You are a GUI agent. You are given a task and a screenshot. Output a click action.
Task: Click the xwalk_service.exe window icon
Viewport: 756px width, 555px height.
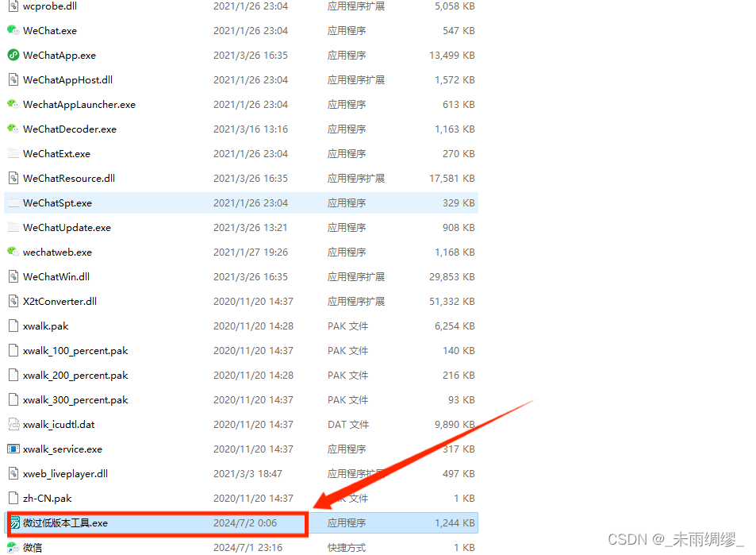[x=13, y=449]
